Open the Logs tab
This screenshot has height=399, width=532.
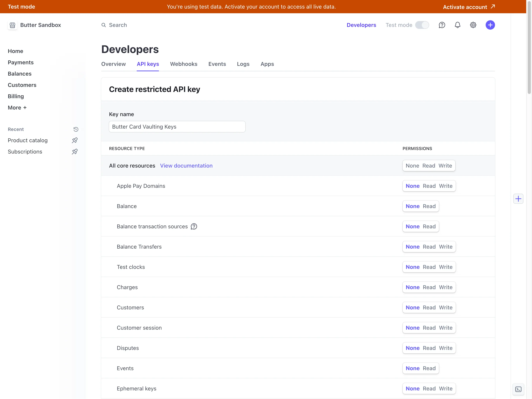click(243, 64)
